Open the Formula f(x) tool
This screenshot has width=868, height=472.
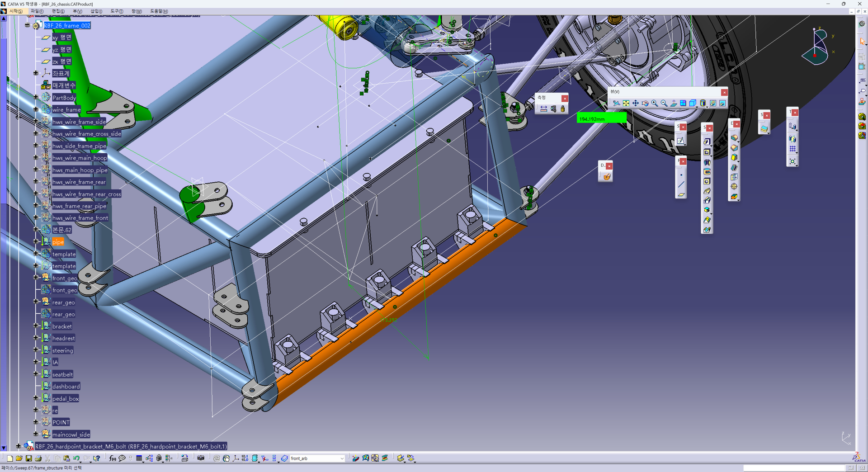click(113, 458)
